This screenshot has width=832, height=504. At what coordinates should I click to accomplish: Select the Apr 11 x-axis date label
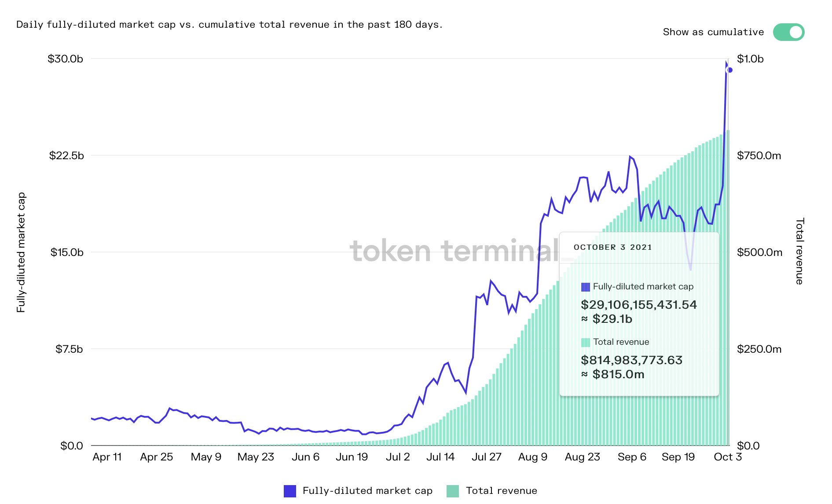(107, 457)
